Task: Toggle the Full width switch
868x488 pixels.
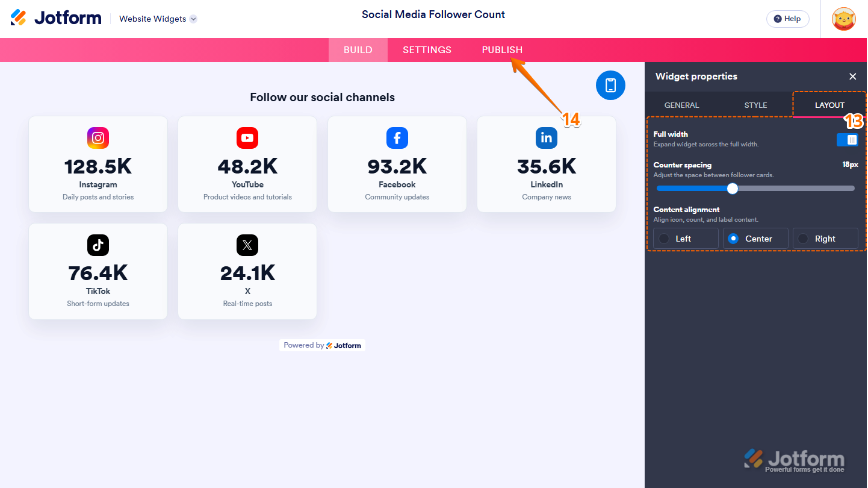Action: pyautogui.click(x=848, y=139)
